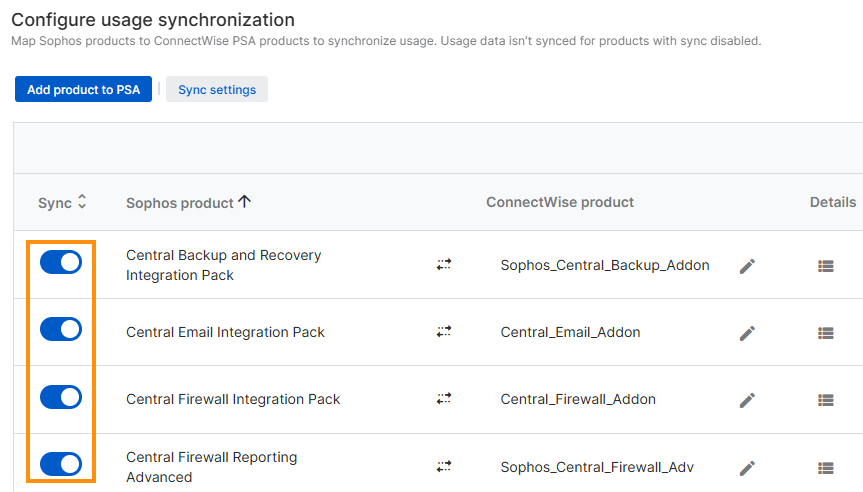863x492 pixels.
Task: Toggle sync for Central Email Integration Pack
Action: (x=61, y=329)
